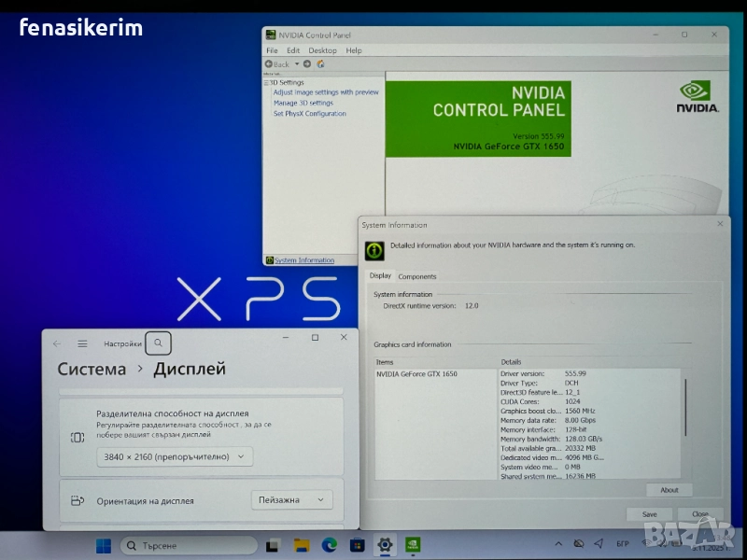Screen dimensions: 747x560
Task: Open the Edit menu
Action: 293,50
